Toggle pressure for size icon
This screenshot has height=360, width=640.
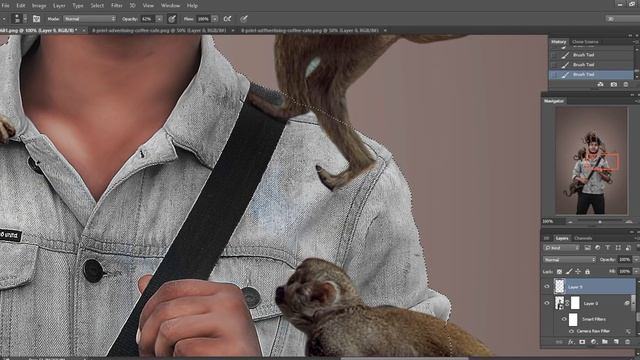tap(244, 19)
